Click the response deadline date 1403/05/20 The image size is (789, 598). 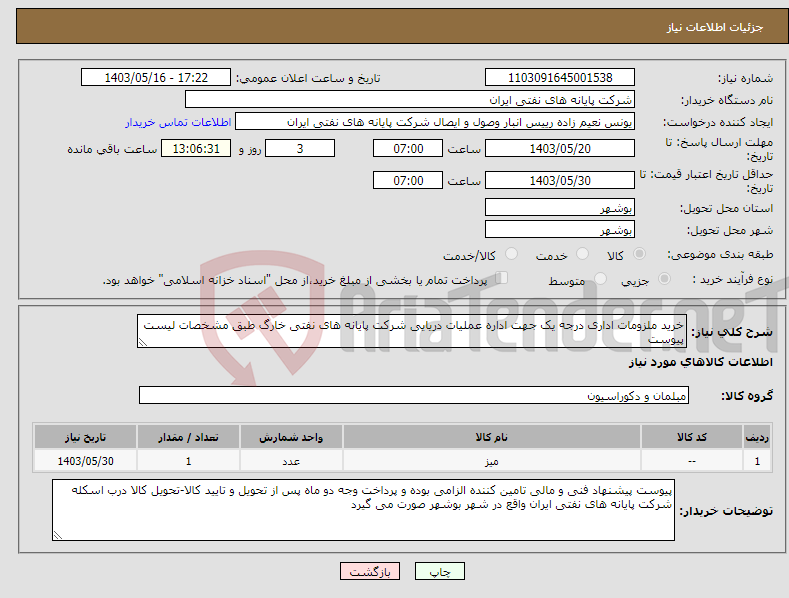(560, 148)
